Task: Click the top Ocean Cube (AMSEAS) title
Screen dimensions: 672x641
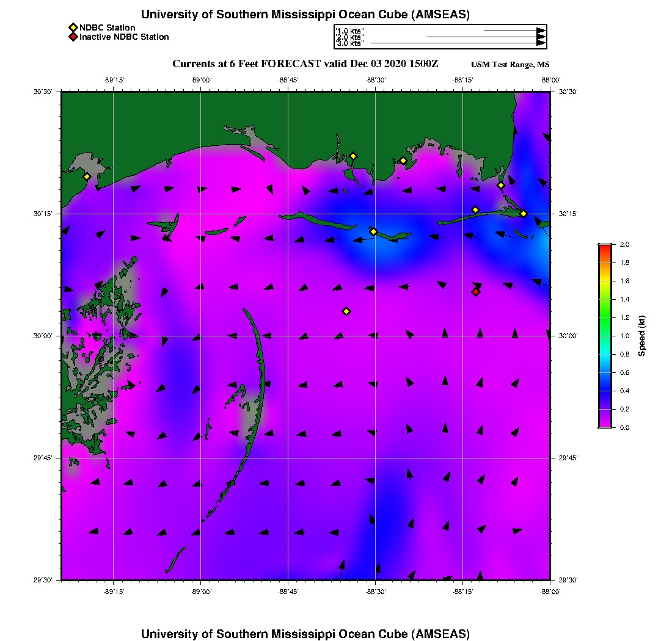Action: point(305,15)
